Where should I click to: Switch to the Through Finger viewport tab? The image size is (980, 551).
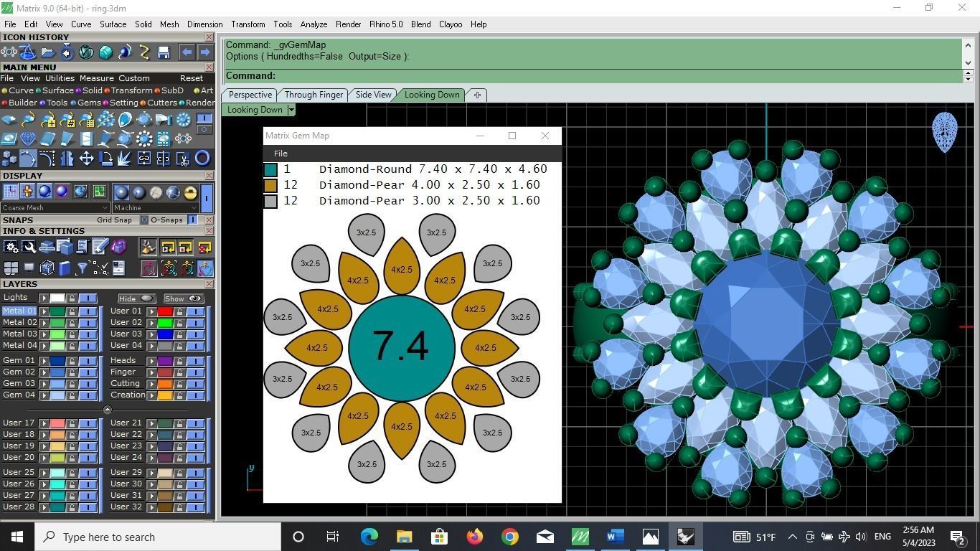pyautogui.click(x=314, y=95)
